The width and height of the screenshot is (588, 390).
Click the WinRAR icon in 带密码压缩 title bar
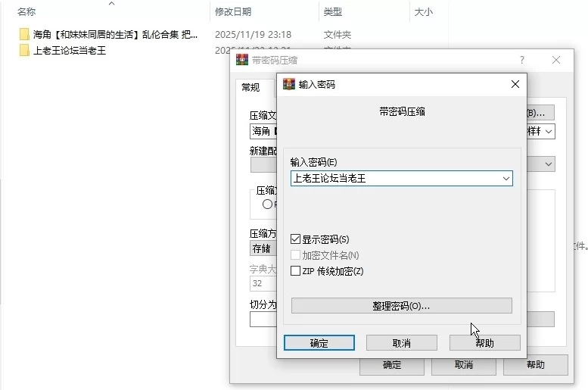click(242, 60)
